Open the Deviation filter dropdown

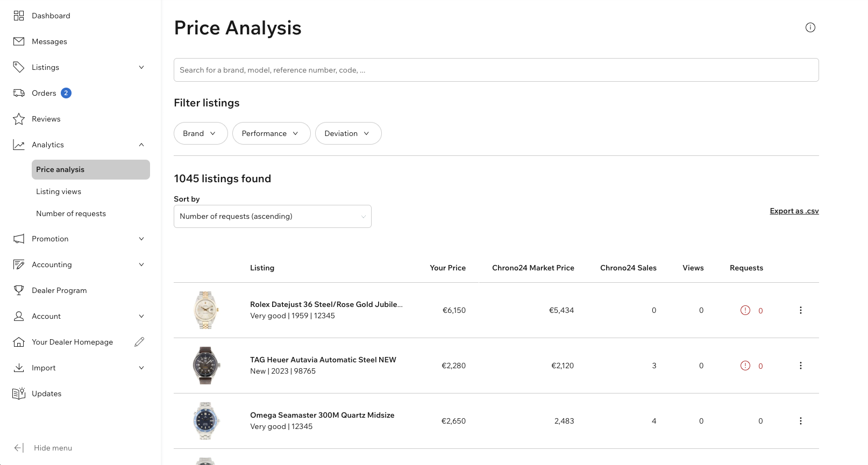pos(348,133)
